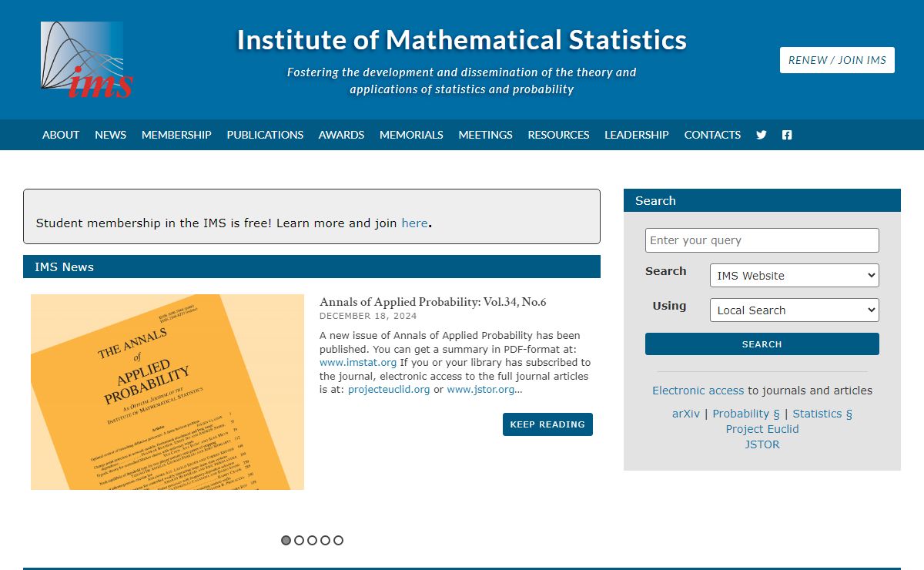Click the Search button
The width and height of the screenshot is (924, 570).
tap(762, 344)
